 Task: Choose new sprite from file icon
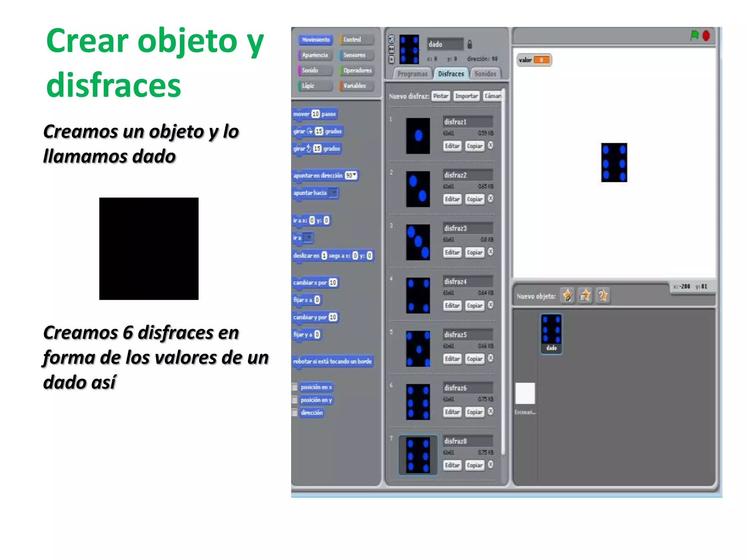click(585, 295)
